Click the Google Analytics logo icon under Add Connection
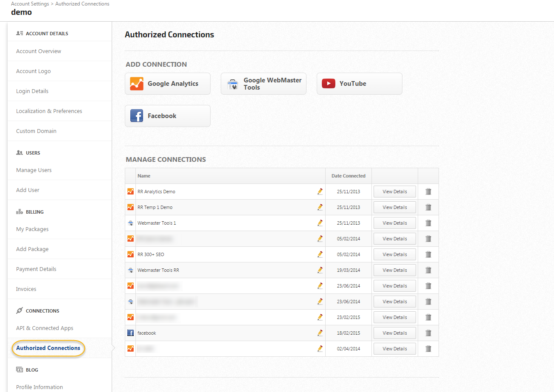Viewport: 554px width, 392px height. 137,84
